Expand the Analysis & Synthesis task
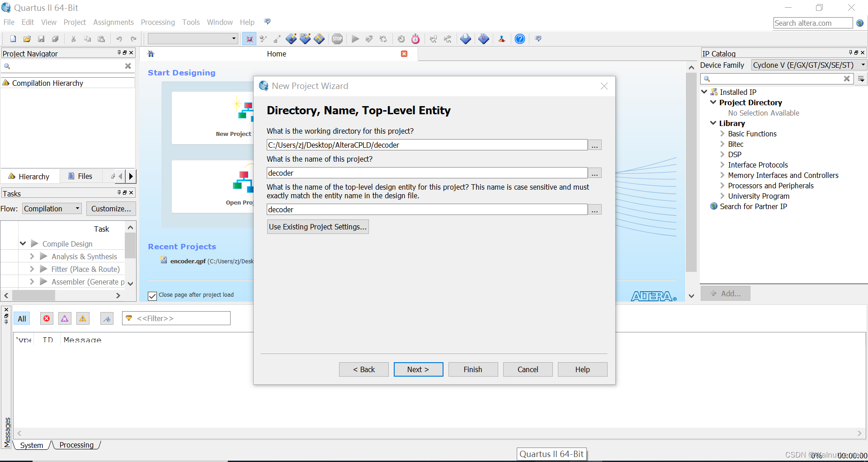The image size is (868, 462). pos(32,256)
